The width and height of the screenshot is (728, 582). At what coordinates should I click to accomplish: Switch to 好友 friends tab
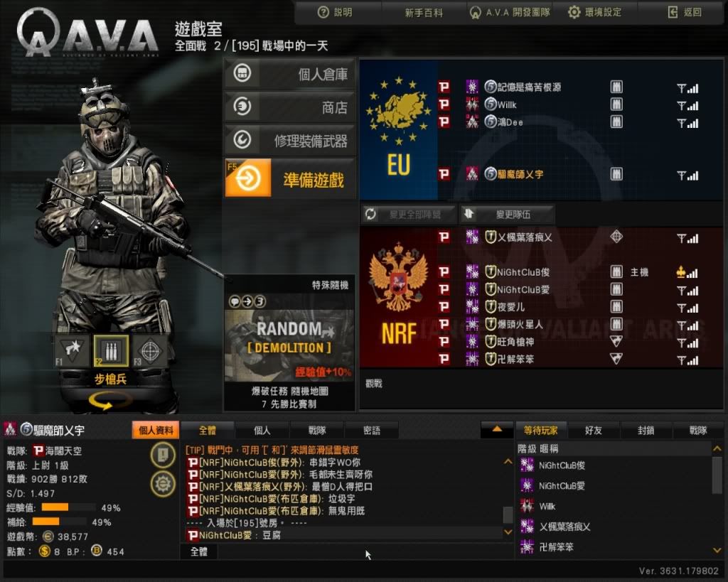click(593, 430)
